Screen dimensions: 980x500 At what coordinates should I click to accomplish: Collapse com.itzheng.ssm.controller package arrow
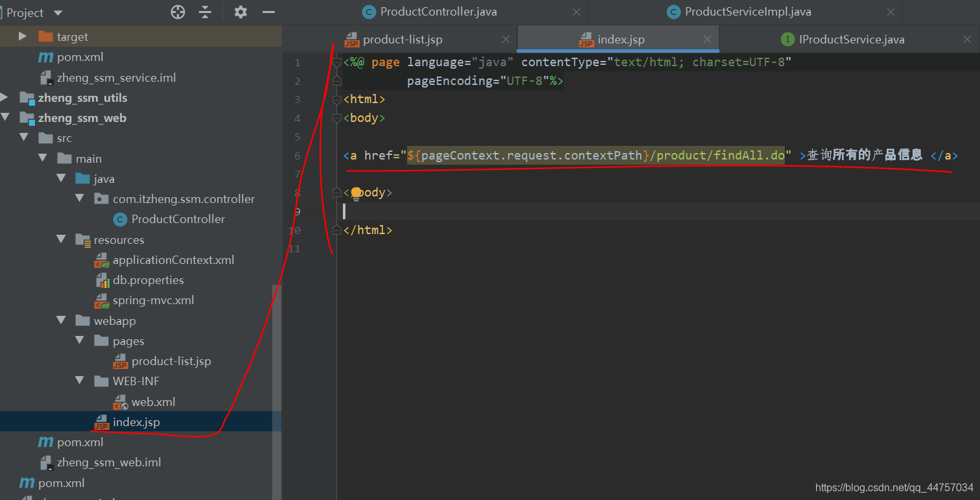click(x=80, y=198)
